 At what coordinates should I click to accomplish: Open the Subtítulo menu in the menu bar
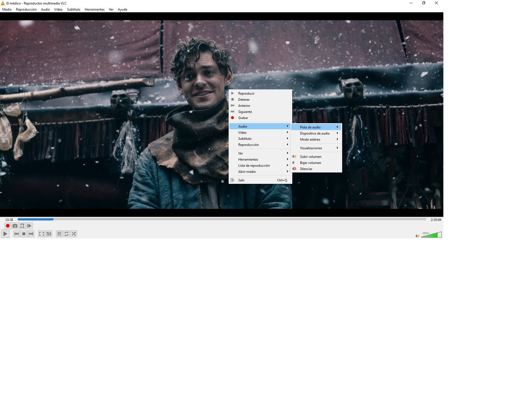pos(74,10)
